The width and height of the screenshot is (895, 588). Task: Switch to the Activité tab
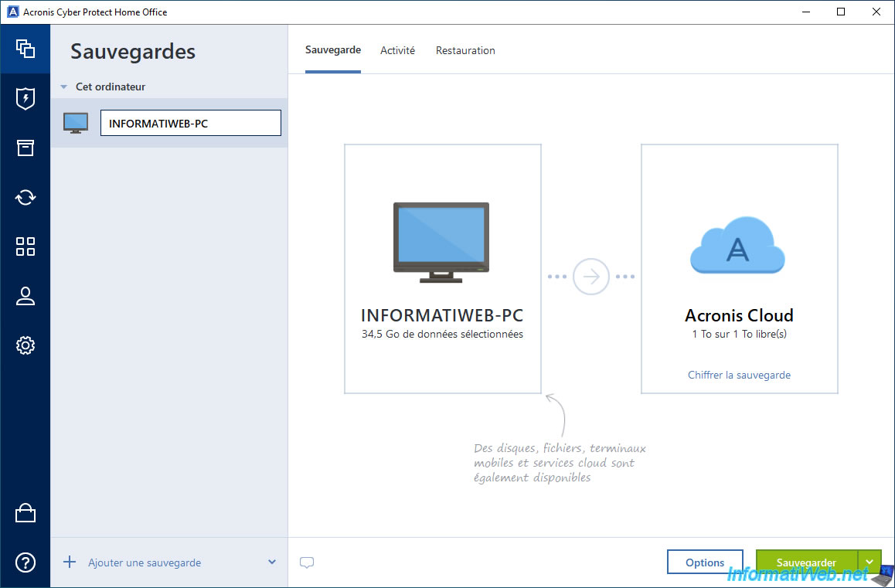pyautogui.click(x=398, y=50)
